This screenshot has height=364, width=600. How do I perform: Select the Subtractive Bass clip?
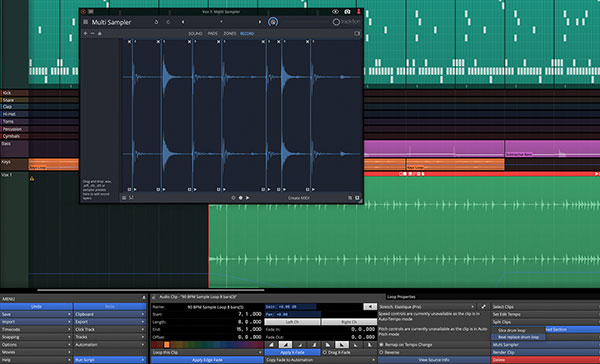(552, 149)
